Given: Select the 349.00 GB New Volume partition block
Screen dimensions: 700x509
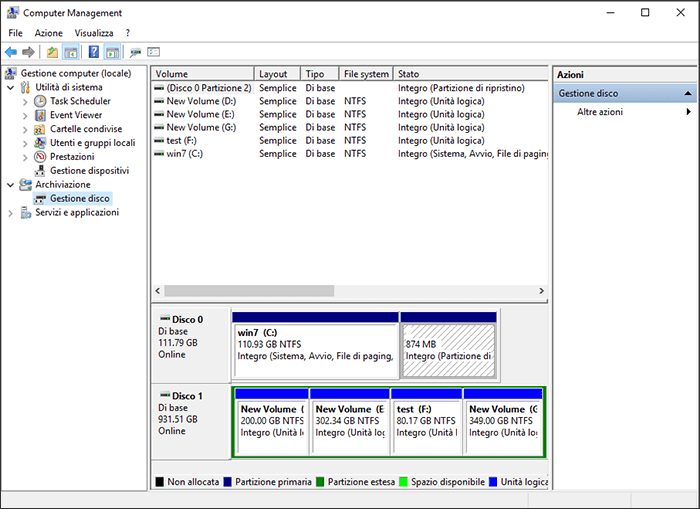Looking at the screenshot, I should [503, 422].
